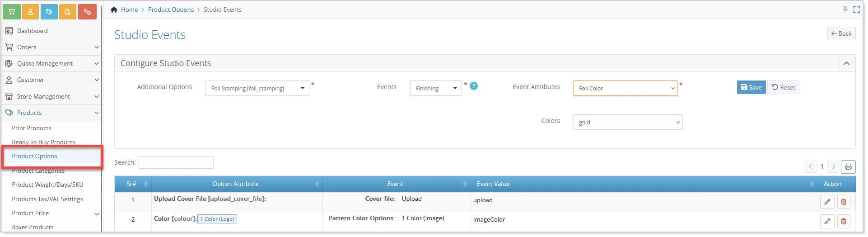The width and height of the screenshot is (868, 237).
Task: Open Products Tax/VAT Settings
Action: pyautogui.click(x=47, y=199)
